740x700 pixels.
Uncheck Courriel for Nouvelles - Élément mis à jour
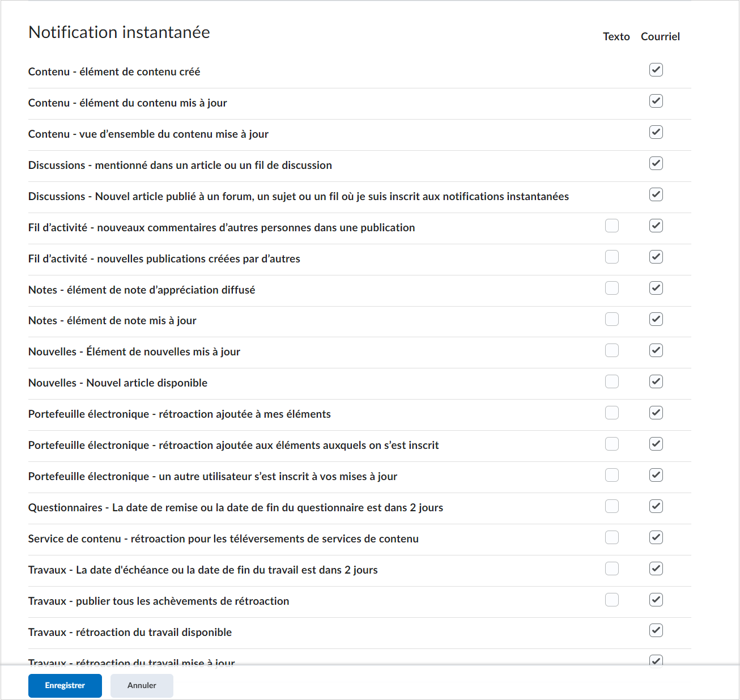tap(656, 350)
